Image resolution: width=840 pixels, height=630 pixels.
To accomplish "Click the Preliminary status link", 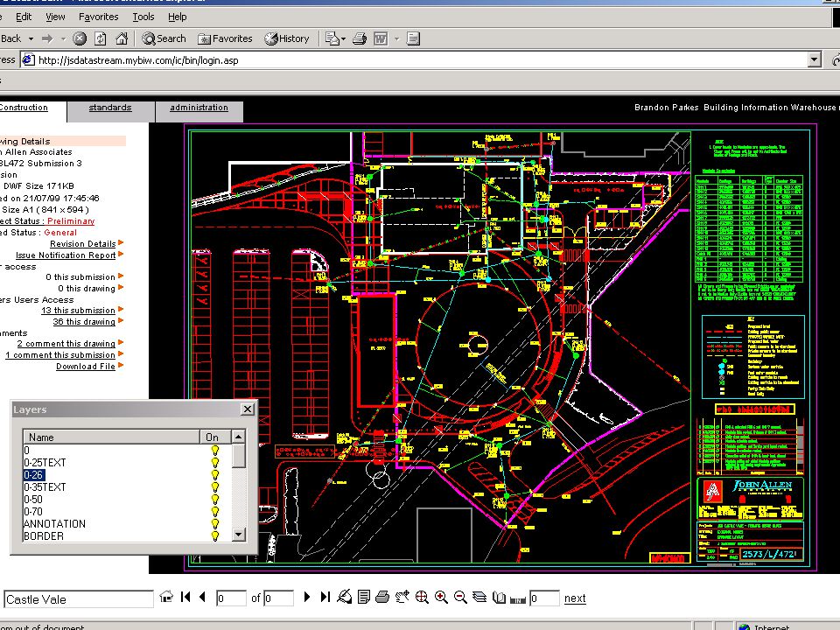I will coord(71,221).
